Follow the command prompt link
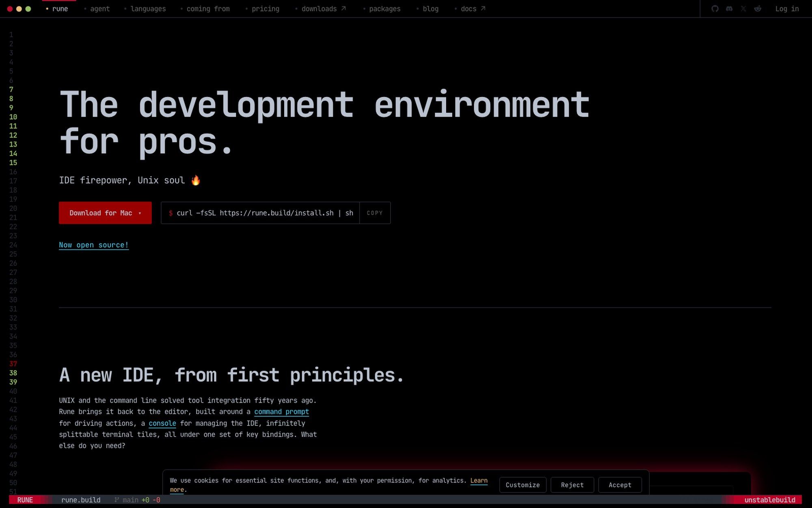 [281, 412]
